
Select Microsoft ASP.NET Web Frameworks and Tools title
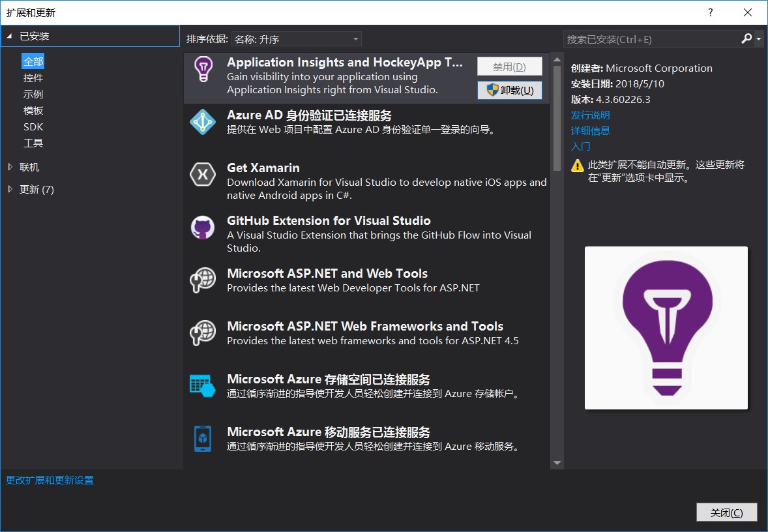pyautogui.click(x=365, y=326)
